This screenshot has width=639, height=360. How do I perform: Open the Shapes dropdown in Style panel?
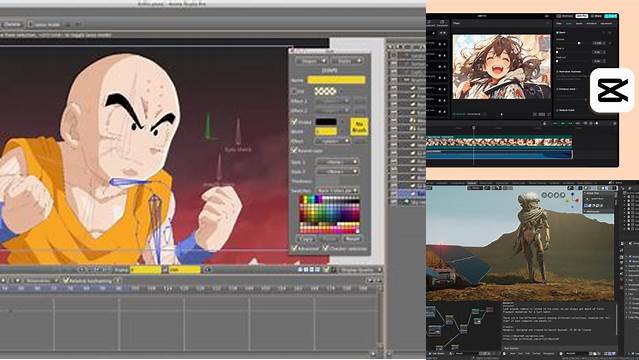tap(312, 61)
